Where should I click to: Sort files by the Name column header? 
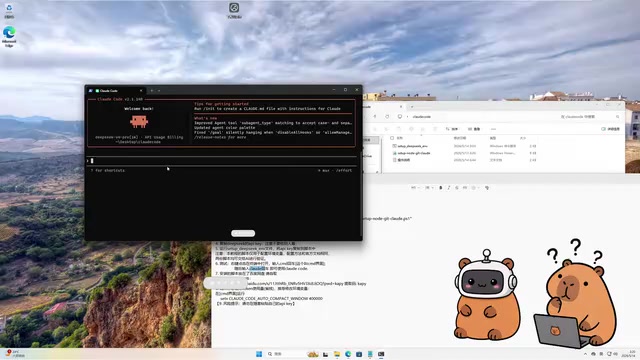click(400, 138)
